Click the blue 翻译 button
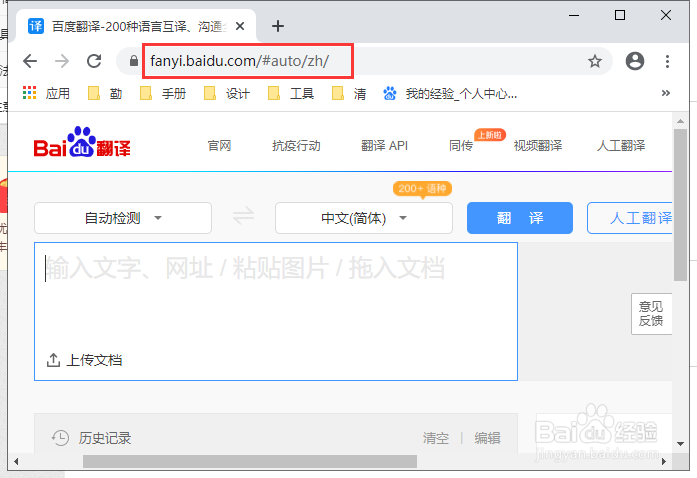The height and width of the screenshot is (478, 697). [520, 218]
